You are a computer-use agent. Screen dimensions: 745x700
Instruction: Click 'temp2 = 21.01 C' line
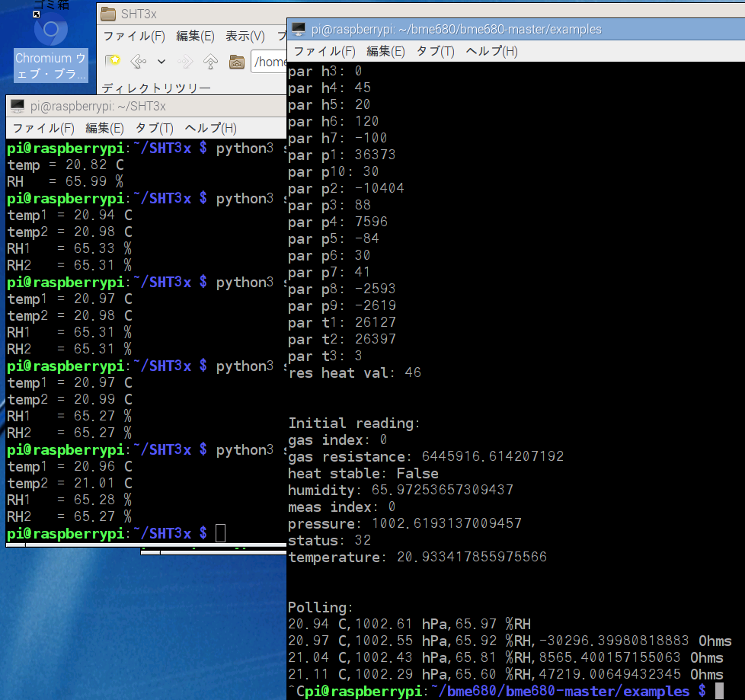pos(69,484)
